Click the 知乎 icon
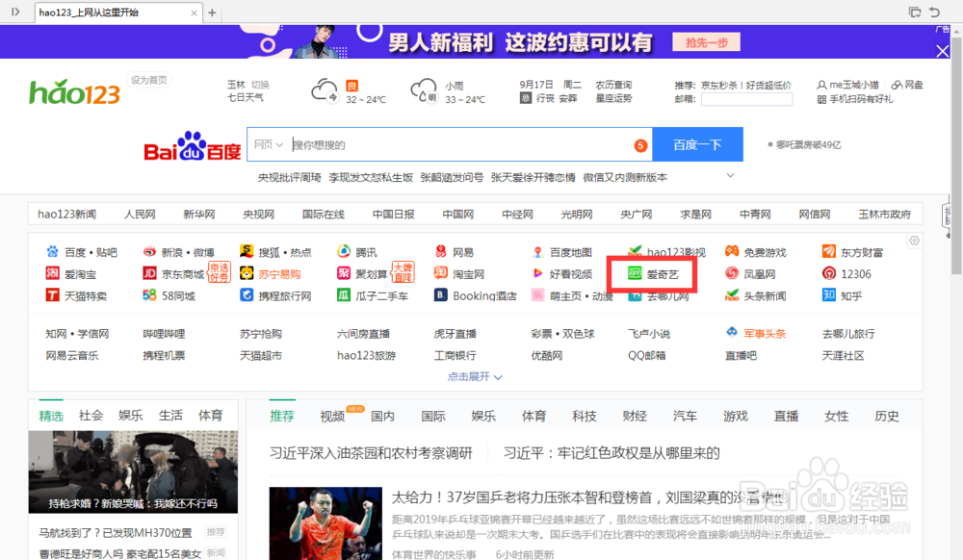The height and width of the screenshot is (560, 963). 828,295
